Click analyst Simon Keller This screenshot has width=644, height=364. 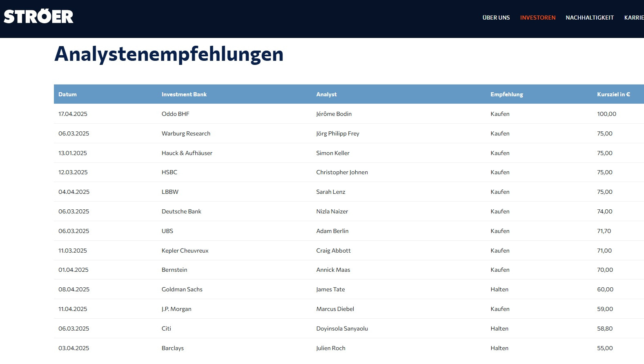(x=332, y=153)
